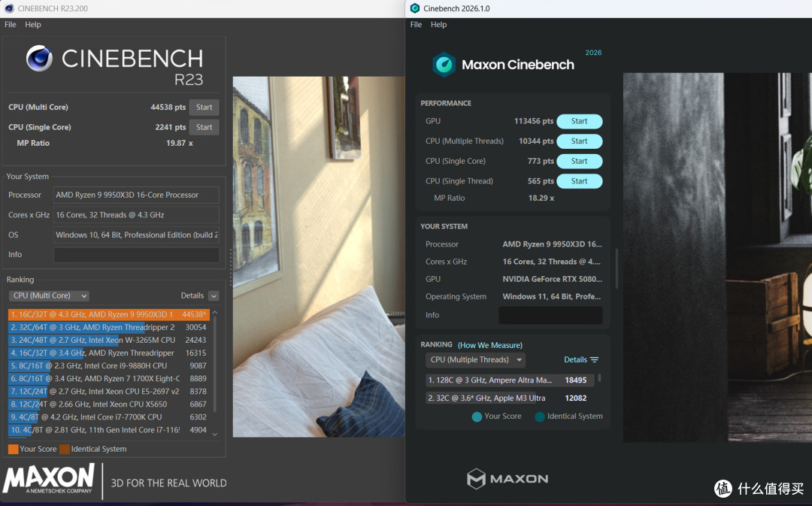This screenshot has height=506, width=812.
Task: Start the GPU benchmark in Cinebench 2026
Action: tap(579, 121)
